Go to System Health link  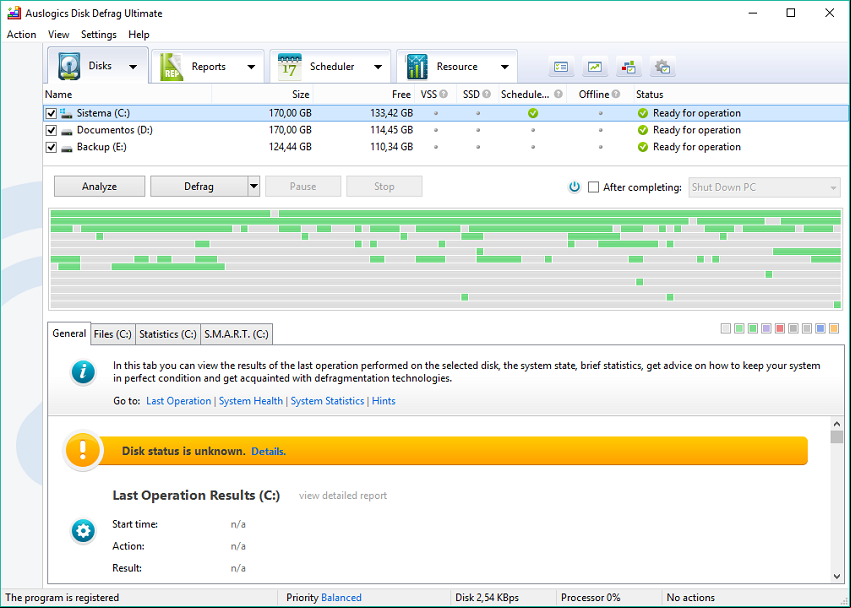[251, 401]
